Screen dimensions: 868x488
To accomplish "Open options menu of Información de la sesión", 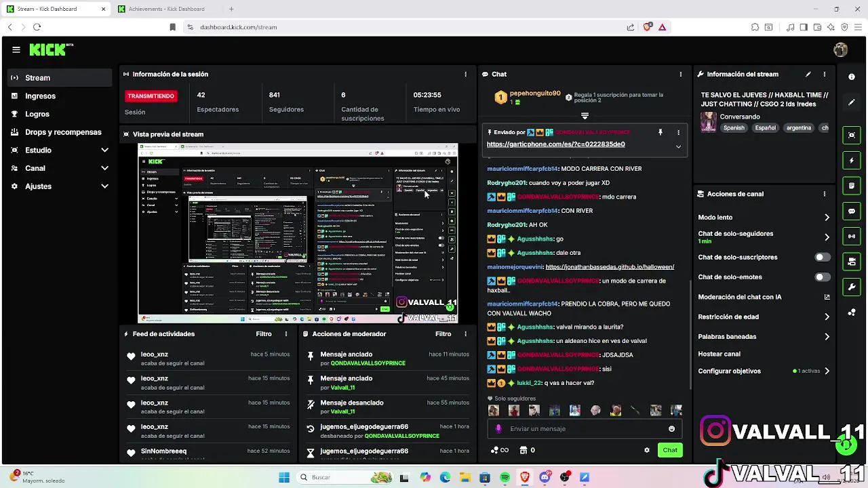I will 465,74.
